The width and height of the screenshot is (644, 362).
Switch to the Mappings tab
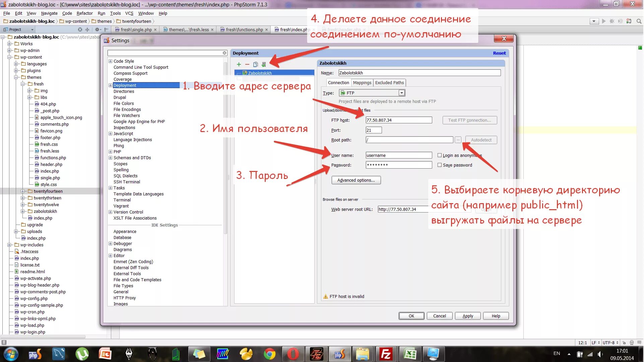coord(362,83)
